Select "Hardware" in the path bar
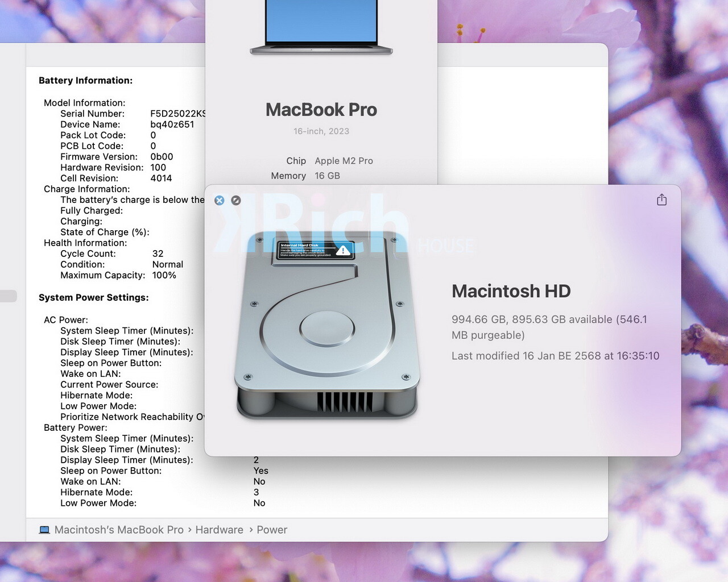The image size is (728, 582). tap(220, 530)
